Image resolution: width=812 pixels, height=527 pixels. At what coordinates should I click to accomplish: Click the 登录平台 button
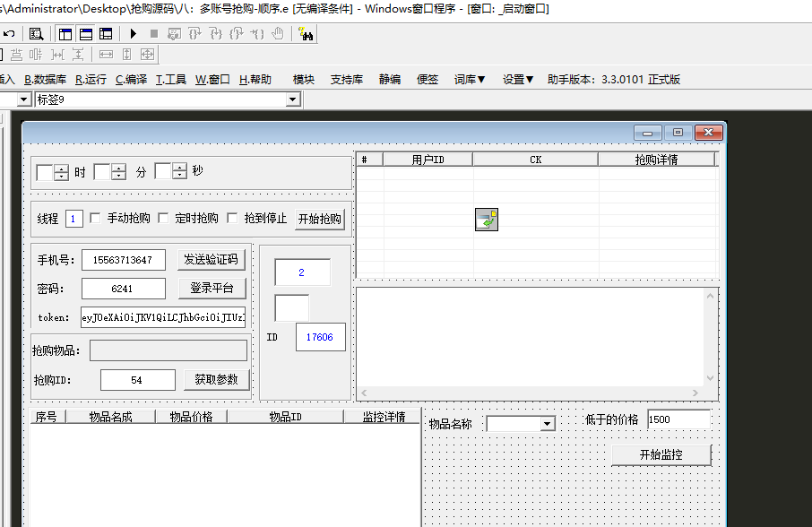212,289
